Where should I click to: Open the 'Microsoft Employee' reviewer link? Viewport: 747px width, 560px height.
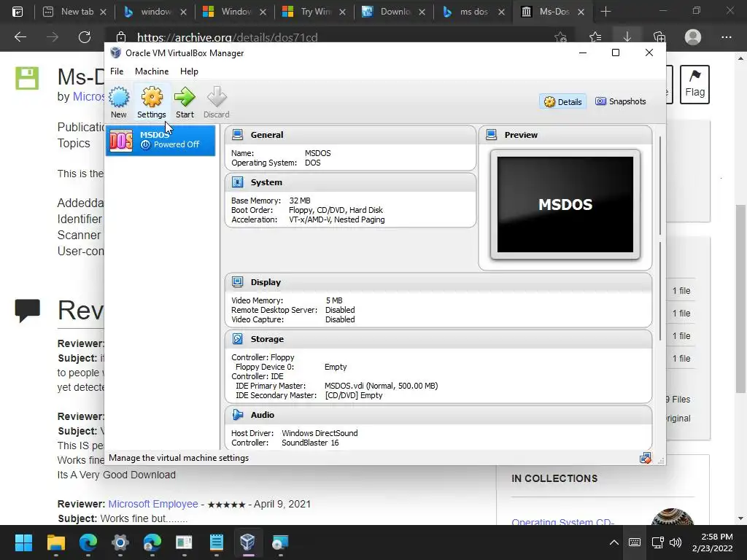153,504
